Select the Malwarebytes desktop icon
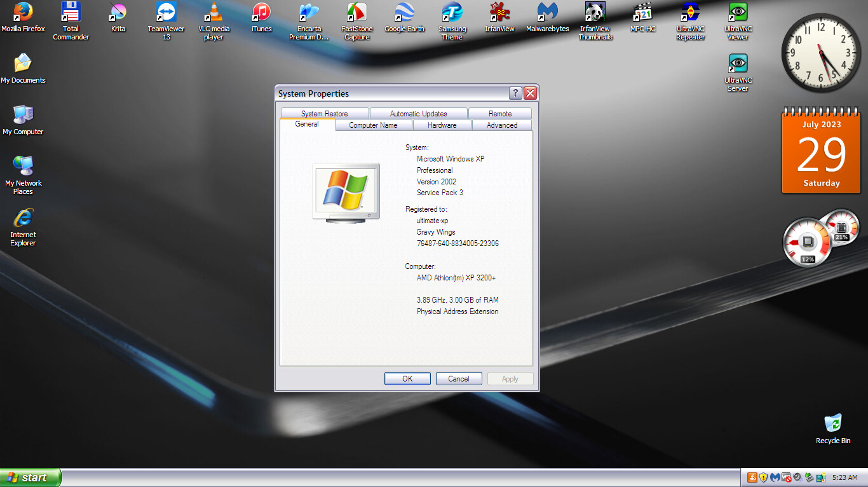This screenshot has width=868, height=487. pos(547,13)
